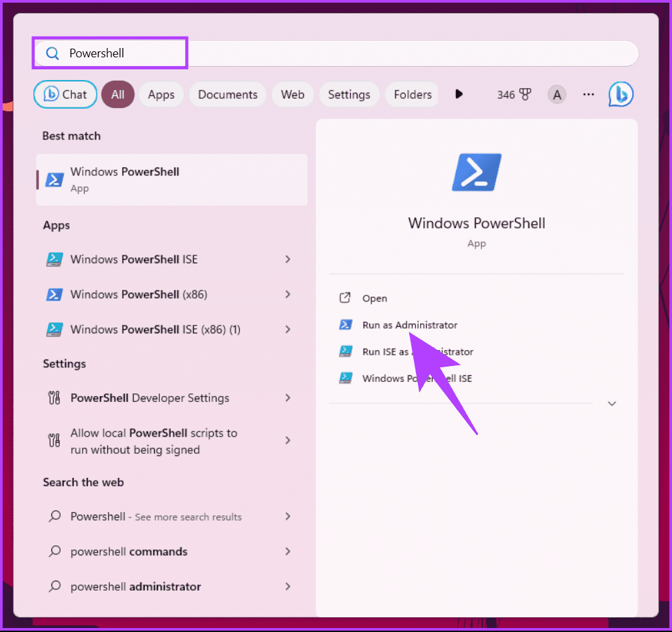This screenshot has height=632, width=672.
Task: Open Windows PowerShell ISE (x86) (1) result
Action: tap(172, 329)
